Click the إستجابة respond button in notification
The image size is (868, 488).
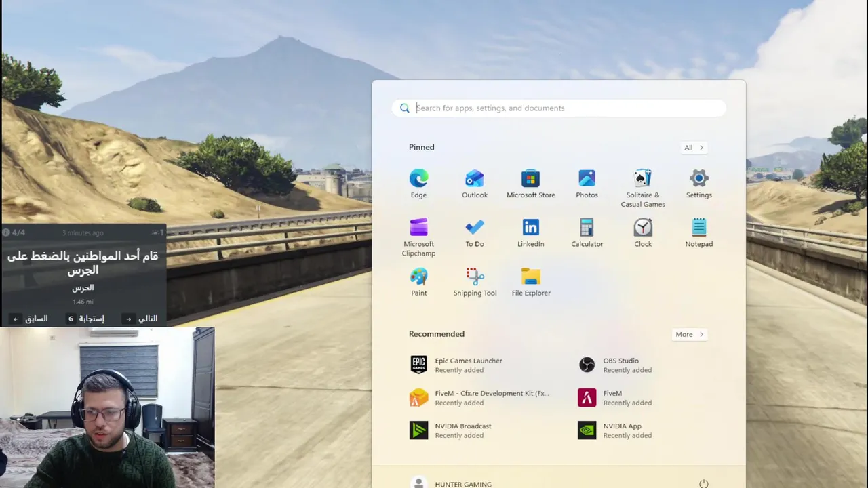pyautogui.click(x=86, y=319)
